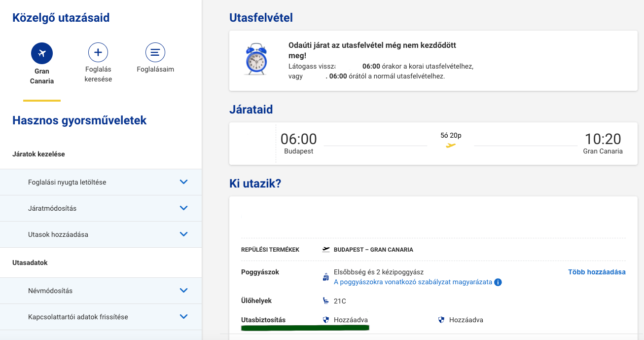This screenshot has width=644, height=340.
Task: Open the baggage policy explanation link
Action: coord(413,282)
